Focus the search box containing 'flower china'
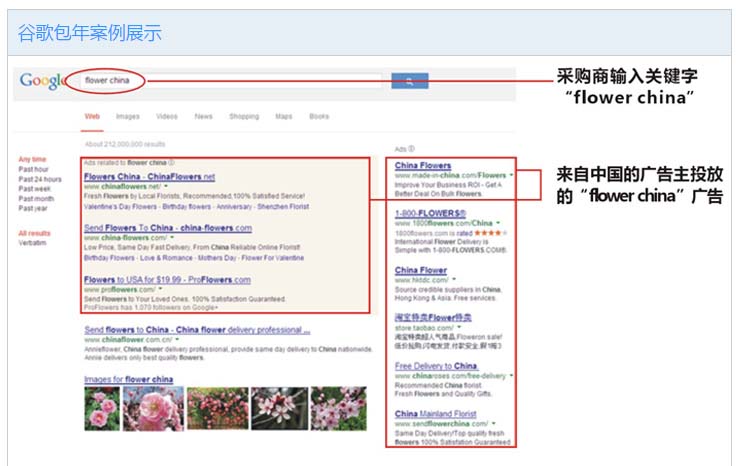736x466 pixels. (x=233, y=81)
